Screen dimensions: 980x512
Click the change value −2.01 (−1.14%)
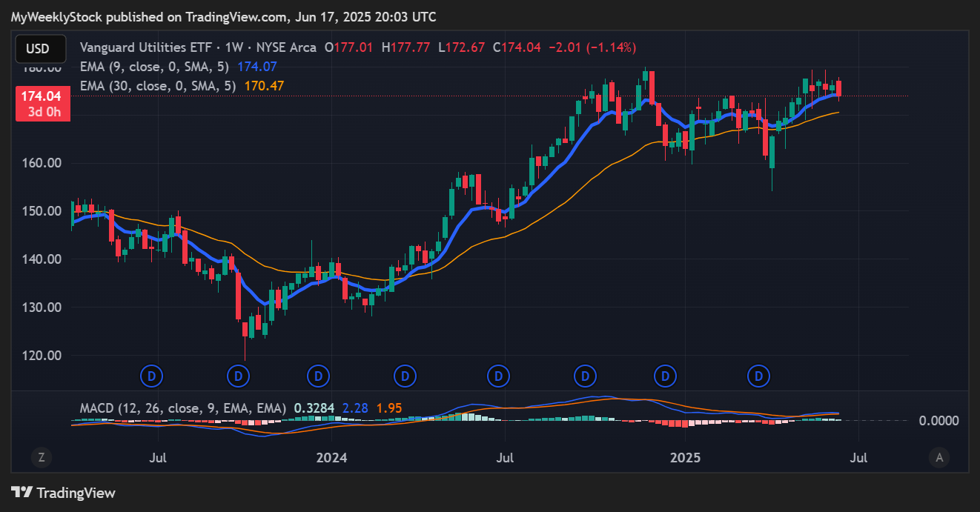592,47
